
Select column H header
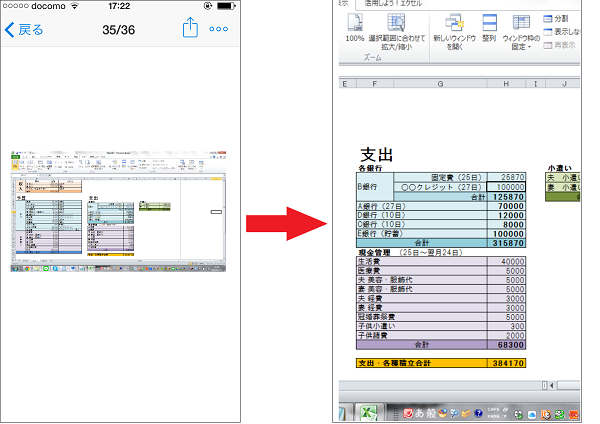(506, 83)
